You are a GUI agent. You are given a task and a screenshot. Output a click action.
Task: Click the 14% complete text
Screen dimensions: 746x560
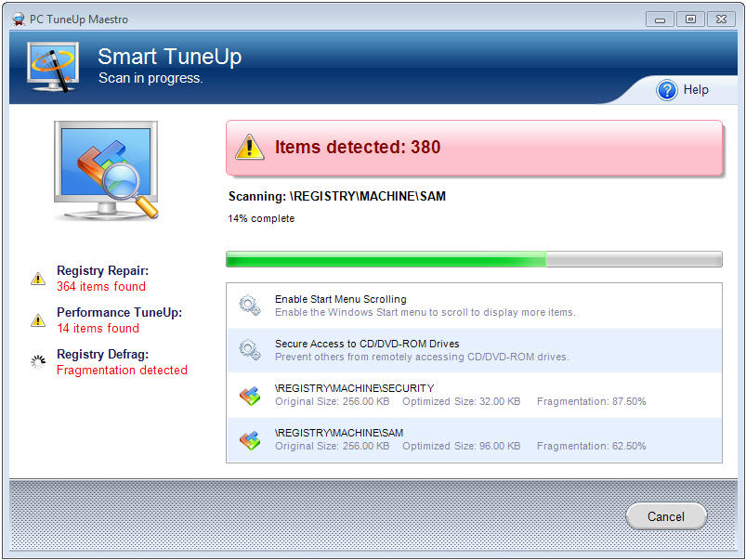point(261,218)
